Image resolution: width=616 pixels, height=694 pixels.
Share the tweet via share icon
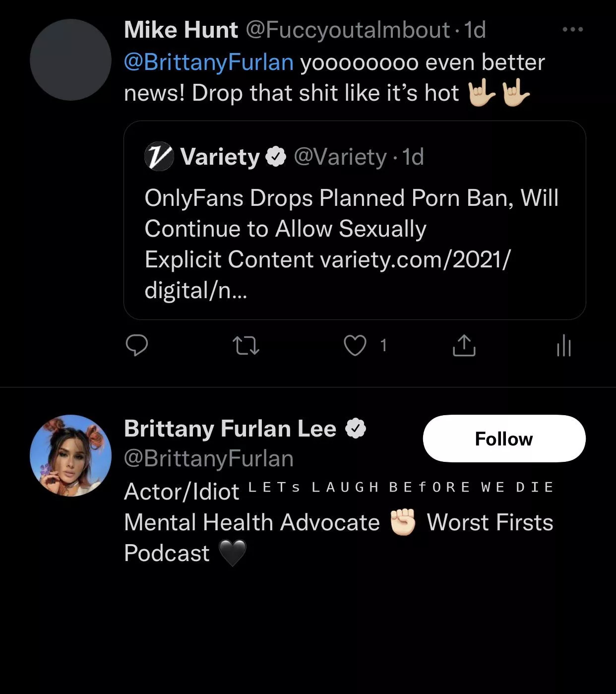464,345
